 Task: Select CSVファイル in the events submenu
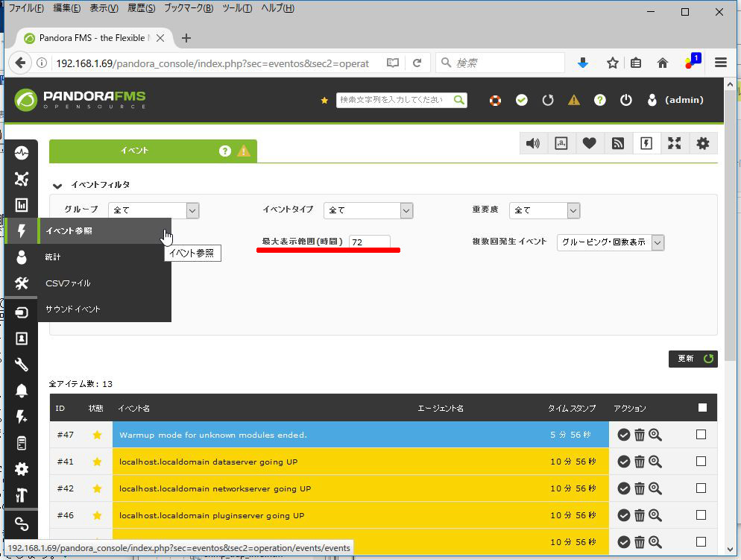pyautogui.click(x=104, y=283)
